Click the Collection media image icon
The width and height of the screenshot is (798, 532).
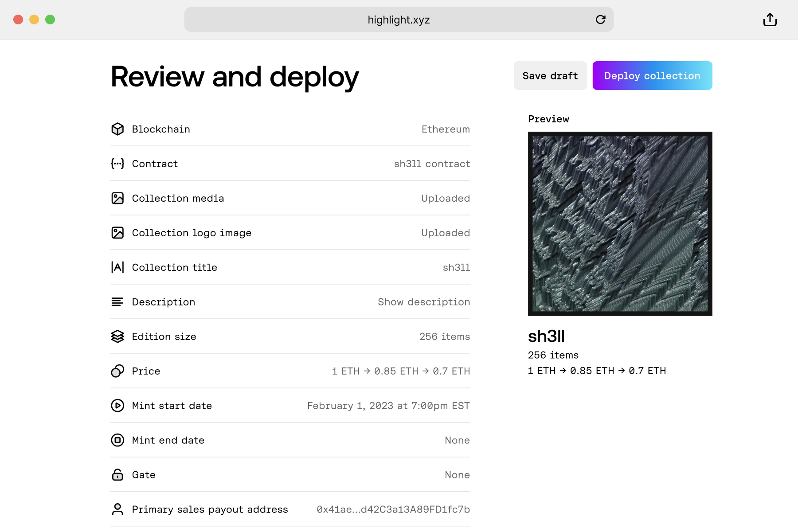tap(117, 198)
